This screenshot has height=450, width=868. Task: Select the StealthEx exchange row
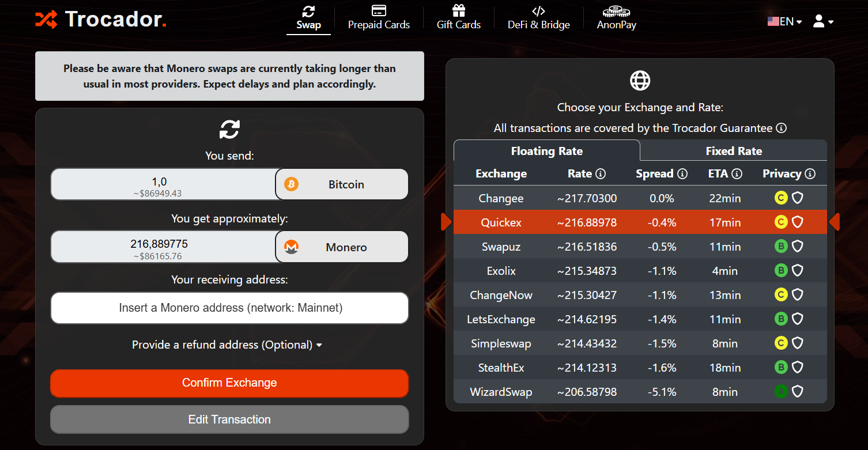pos(640,368)
